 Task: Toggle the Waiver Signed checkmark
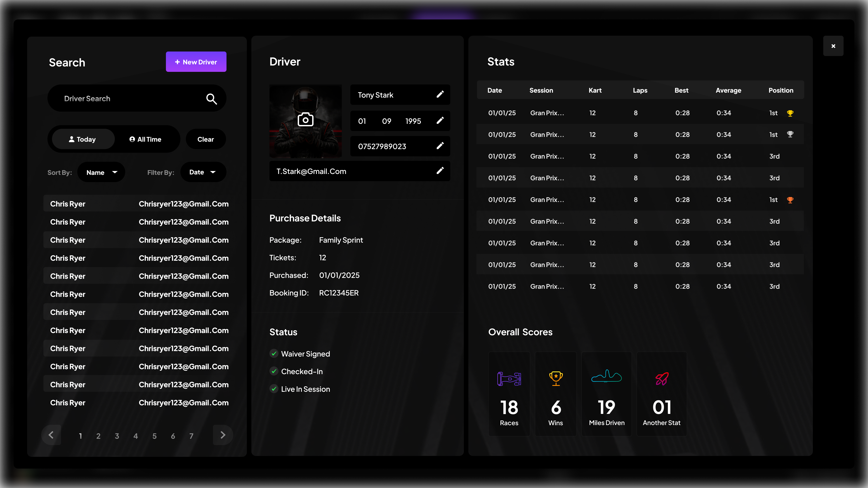pos(274,353)
